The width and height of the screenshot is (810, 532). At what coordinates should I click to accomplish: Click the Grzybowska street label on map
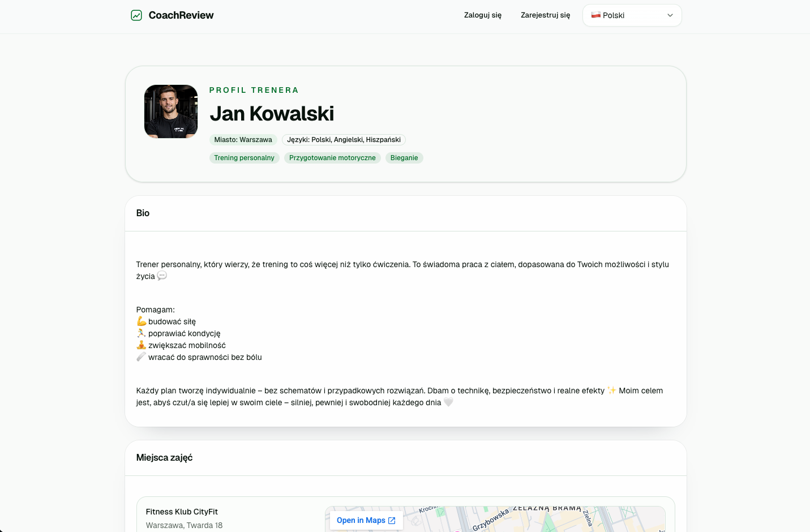click(491, 520)
